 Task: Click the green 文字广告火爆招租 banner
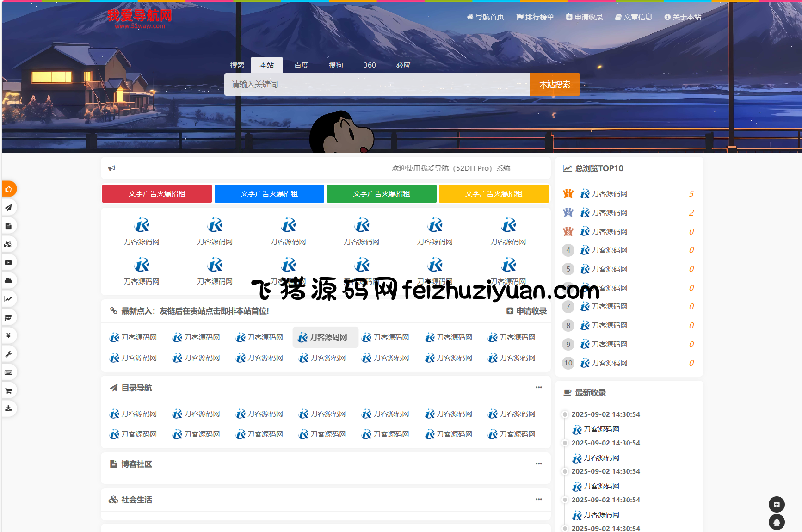click(x=382, y=194)
